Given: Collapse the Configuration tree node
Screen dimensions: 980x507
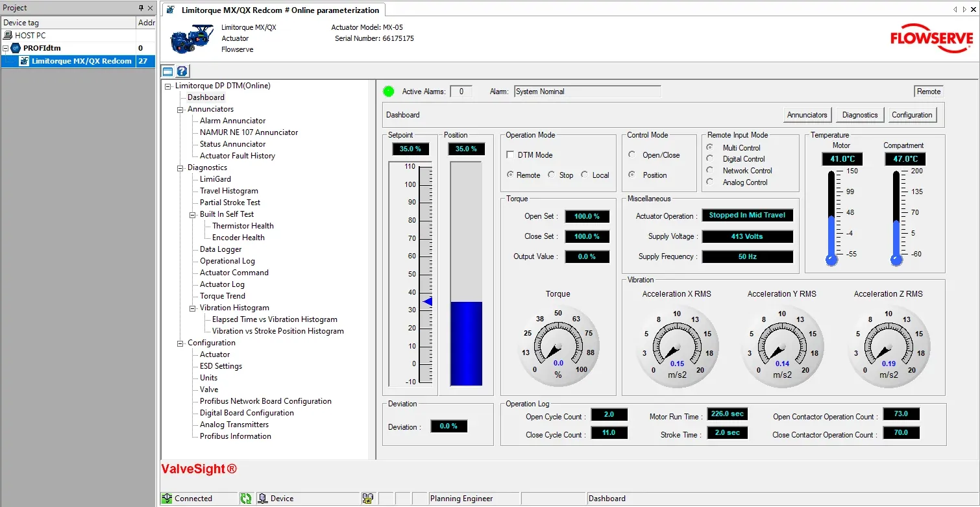Looking at the screenshot, I should point(180,343).
